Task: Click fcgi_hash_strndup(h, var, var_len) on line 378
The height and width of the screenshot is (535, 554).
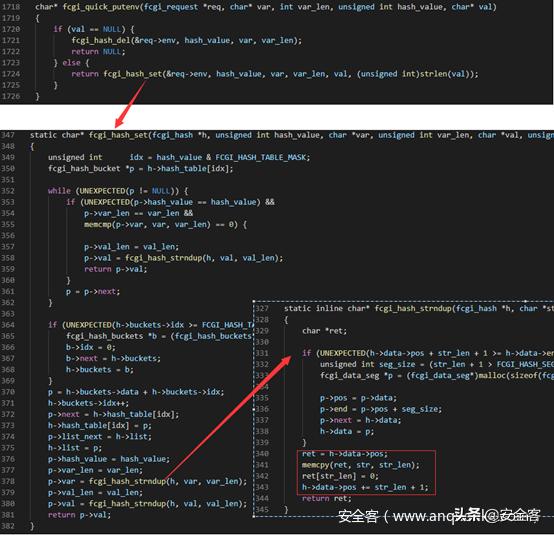Action: 166,482
